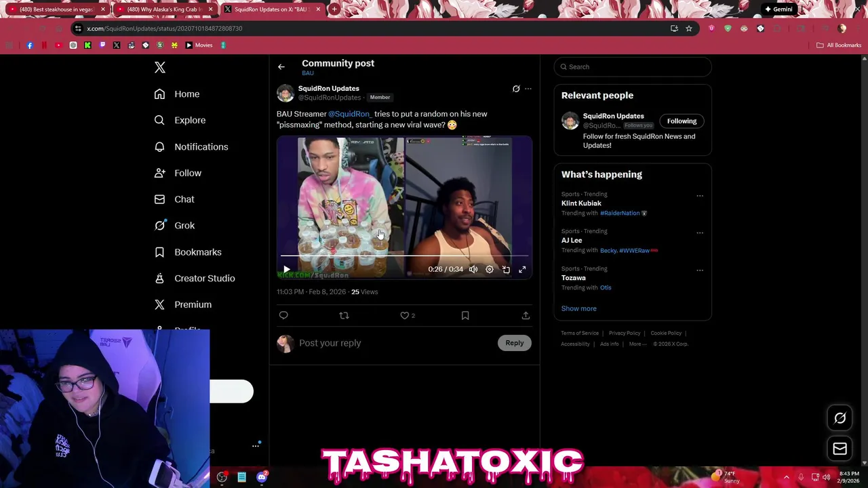Show hidden system tray icons

tap(787, 477)
